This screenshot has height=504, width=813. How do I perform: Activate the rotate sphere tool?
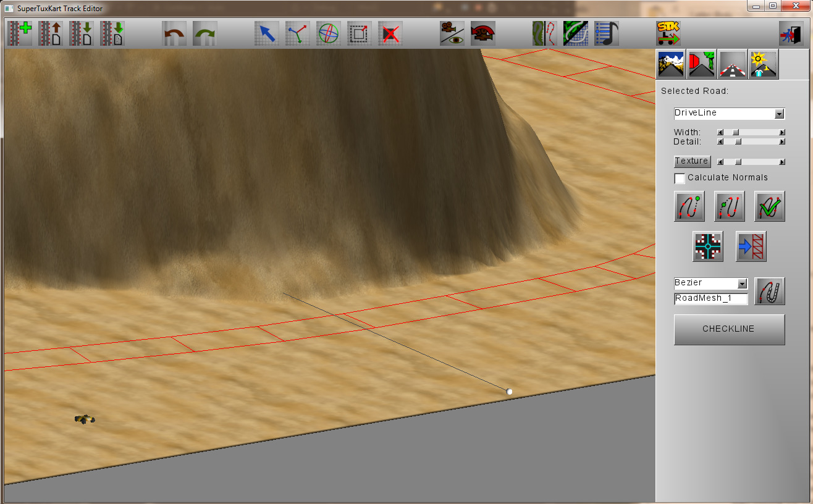tap(329, 33)
